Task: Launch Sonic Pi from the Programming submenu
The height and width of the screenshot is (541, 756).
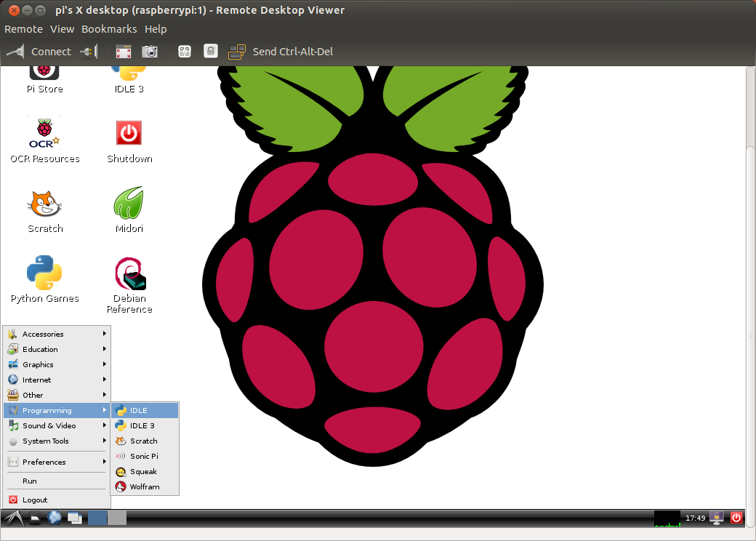Action: [145, 456]
